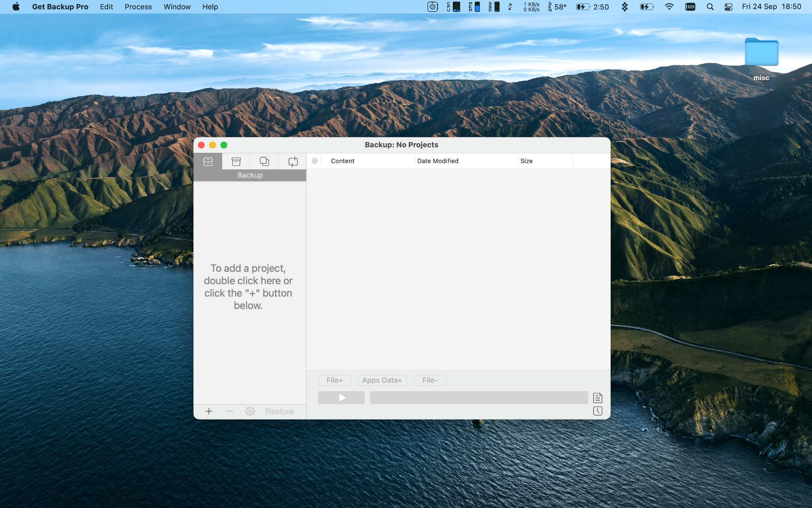The width and height of the screenshot is (812, 508).
Task: Click the 'To add a project' hint text
Action: (x=248, y=287)
